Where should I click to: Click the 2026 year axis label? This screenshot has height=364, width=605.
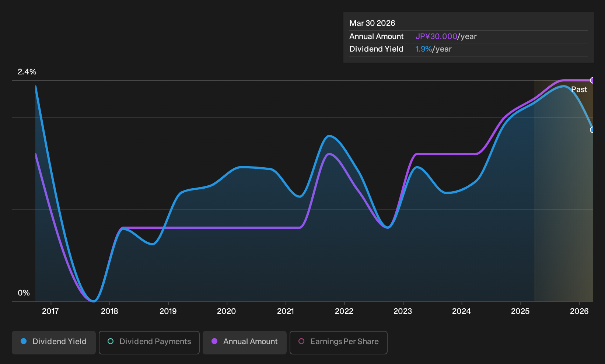tap(579, 311)
